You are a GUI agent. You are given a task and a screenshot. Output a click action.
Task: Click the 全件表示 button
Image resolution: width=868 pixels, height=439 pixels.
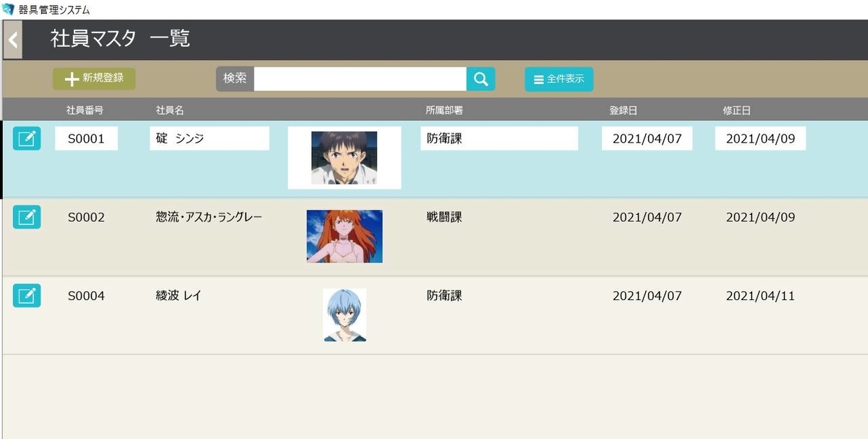(x=559, y=79)
